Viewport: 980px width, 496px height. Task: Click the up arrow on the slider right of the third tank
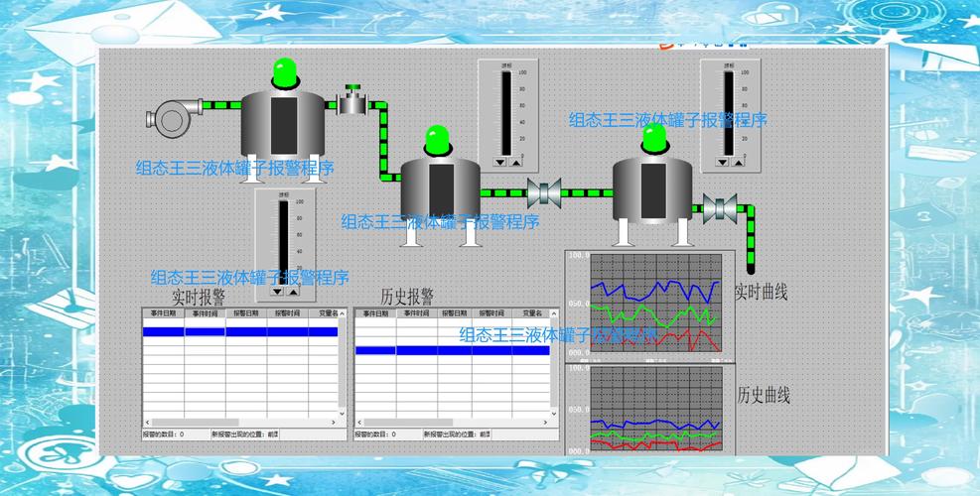pyautogui.click(x=738, y=162)
